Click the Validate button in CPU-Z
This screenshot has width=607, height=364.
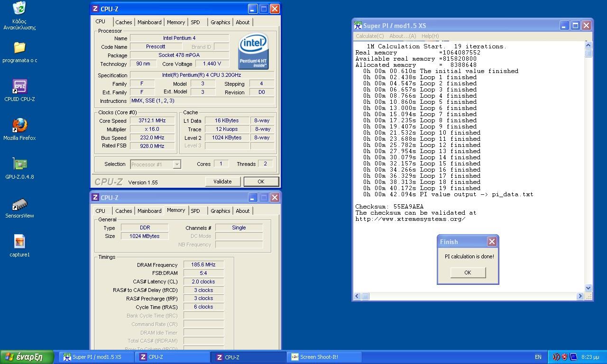(x=222, y=182)
